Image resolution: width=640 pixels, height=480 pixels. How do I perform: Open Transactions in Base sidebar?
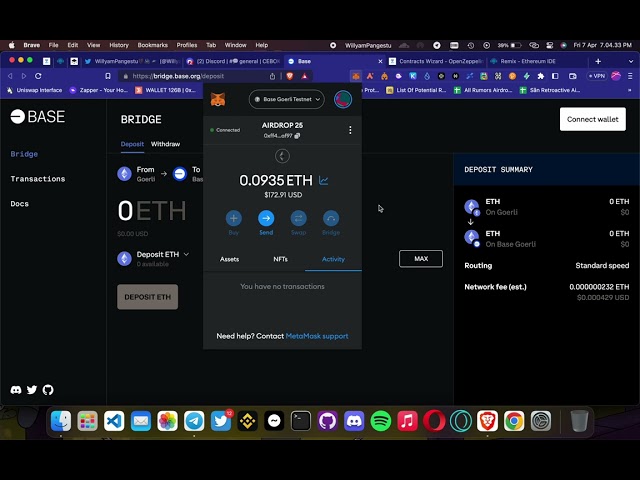point(38,179)
